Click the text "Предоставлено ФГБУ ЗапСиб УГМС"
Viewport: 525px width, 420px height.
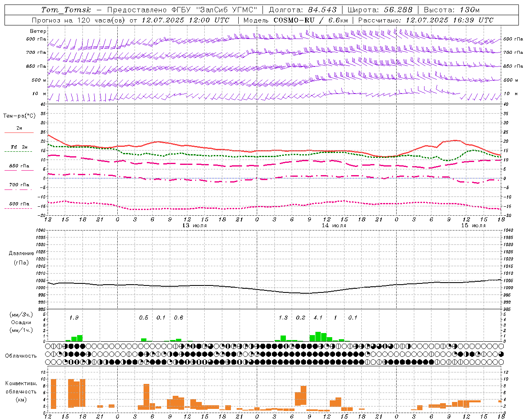point(182,10)
